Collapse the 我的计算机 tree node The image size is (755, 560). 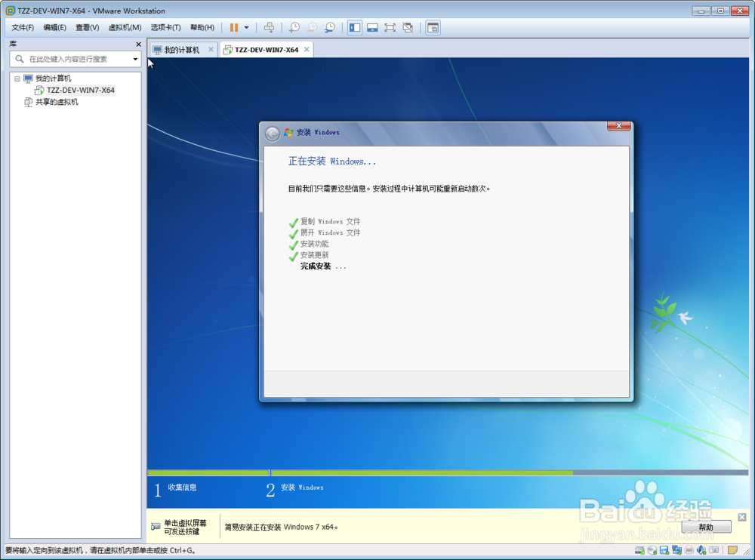coord(17,78)
